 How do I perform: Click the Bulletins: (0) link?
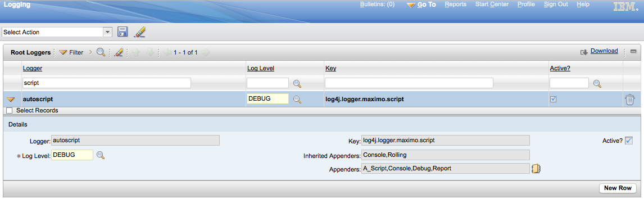tap(377, 4)
